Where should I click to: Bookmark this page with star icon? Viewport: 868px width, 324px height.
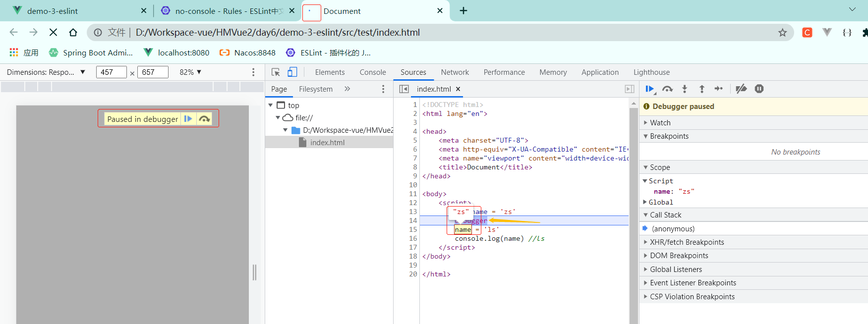click(782, 33)
